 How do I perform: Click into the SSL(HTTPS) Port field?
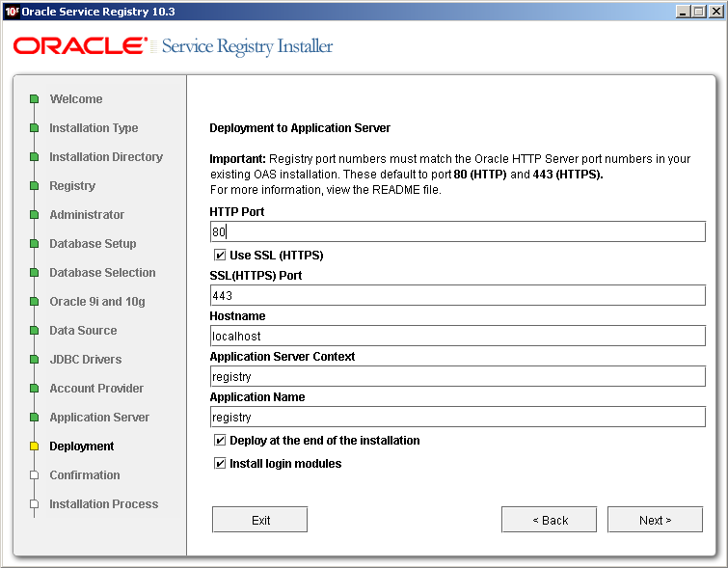[x=458, y=295]
